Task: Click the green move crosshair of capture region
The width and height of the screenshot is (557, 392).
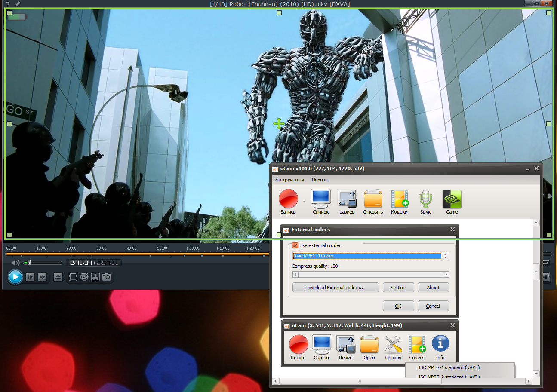Action: (279, 124)
